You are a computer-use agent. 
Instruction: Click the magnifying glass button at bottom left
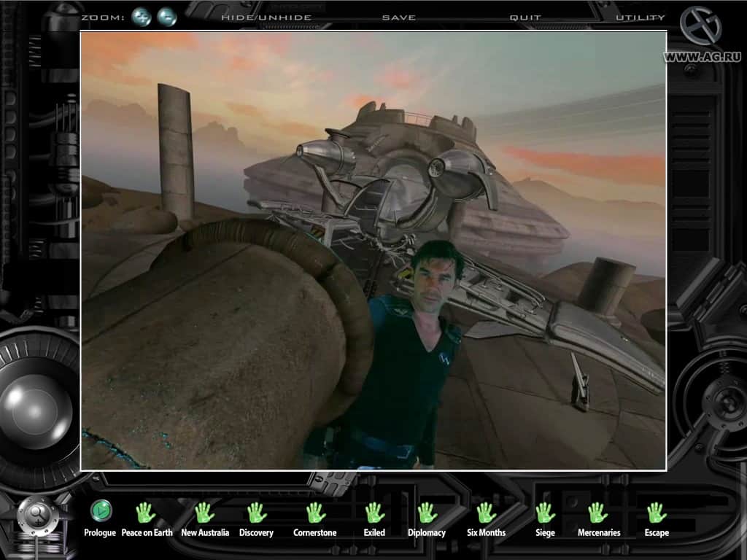click(37, 516)
